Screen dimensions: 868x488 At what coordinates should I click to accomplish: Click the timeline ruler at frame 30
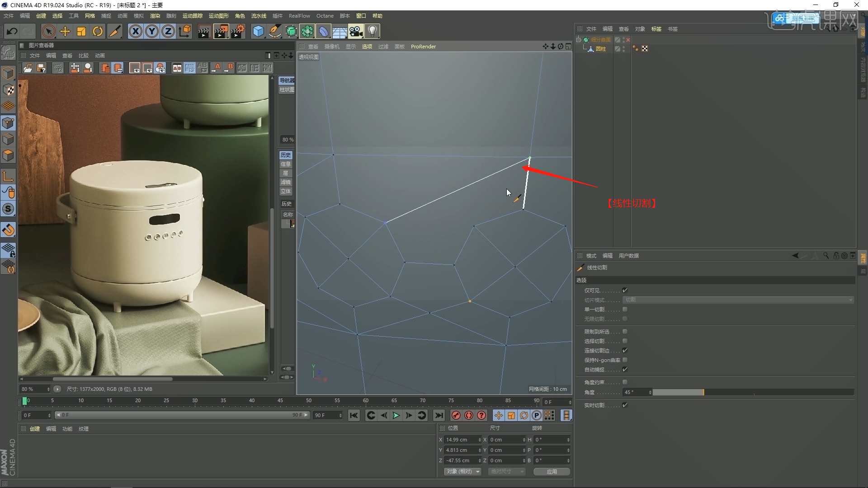[195, 401]
